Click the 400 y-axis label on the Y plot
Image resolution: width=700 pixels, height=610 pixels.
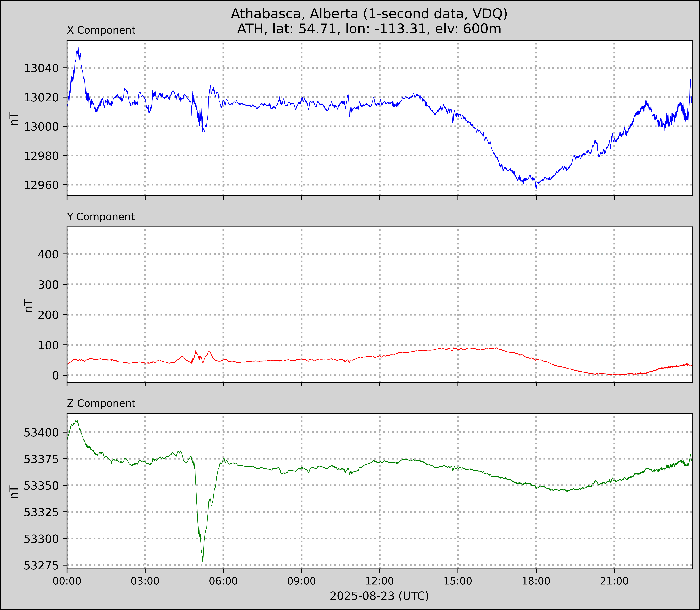click(48, 254)
